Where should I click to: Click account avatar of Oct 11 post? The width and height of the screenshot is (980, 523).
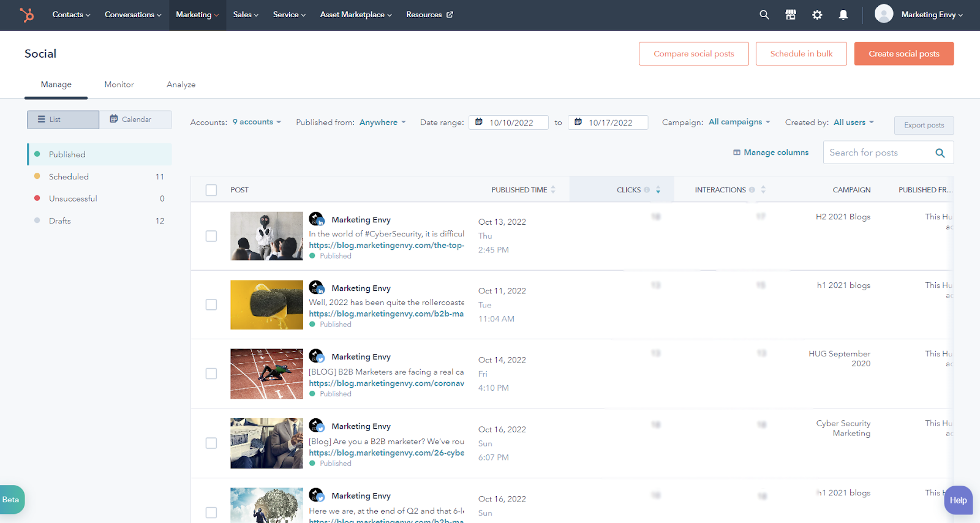pyautogui.click(x=317, y=287)
